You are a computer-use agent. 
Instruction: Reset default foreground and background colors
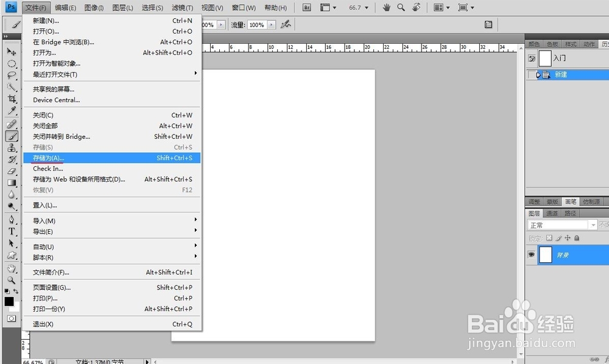pos(7,291)
